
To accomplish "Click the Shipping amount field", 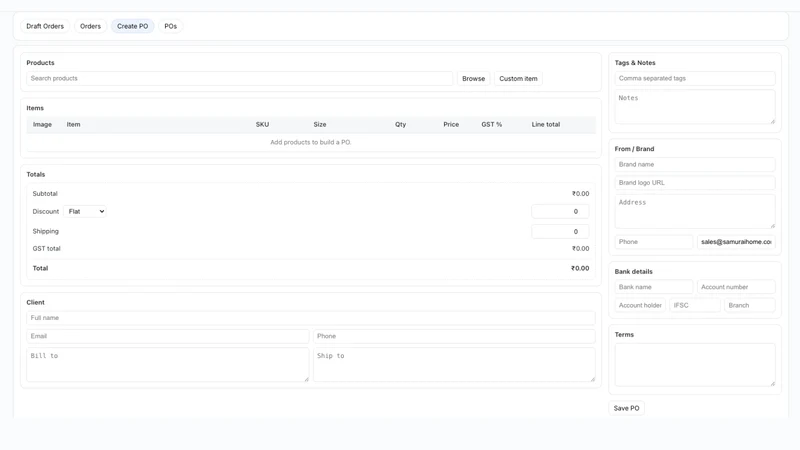I will click(560, 232).
